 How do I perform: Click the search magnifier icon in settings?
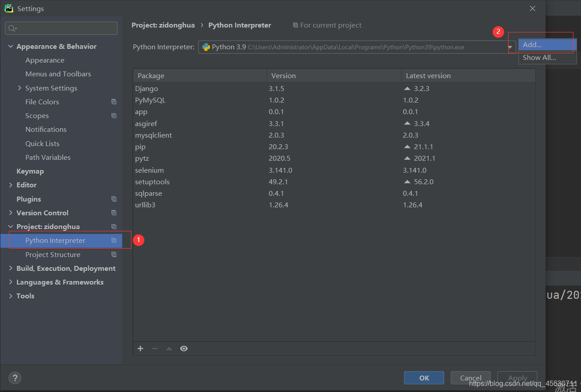tap(12, 28)
